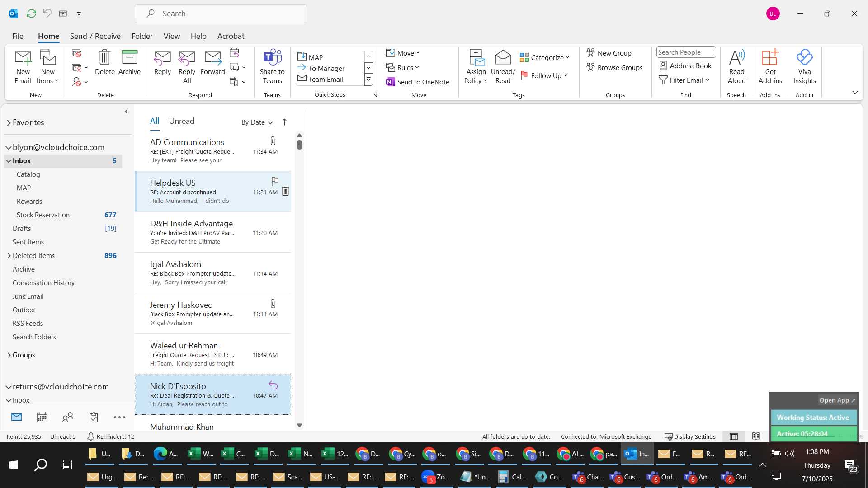868x488 pixels.
Task: Open the Follow Up dropdown
Action: point(544,75)
